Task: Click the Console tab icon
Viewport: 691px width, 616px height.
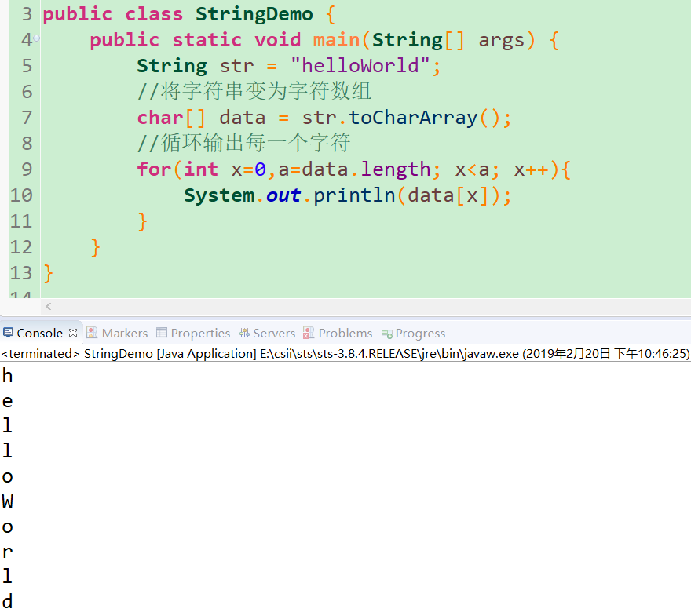Action: [8, 333]
